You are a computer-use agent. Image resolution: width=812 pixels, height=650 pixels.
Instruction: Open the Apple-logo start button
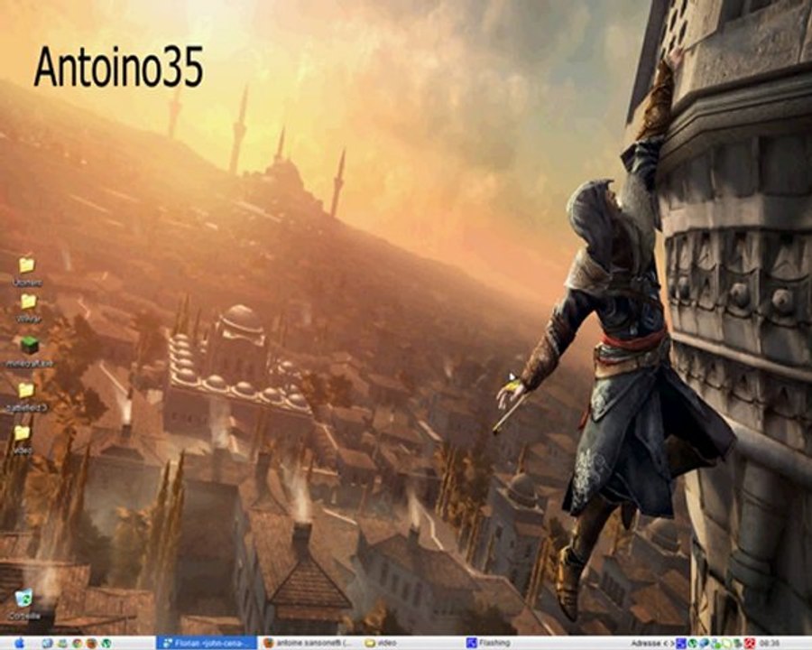[x=19, y=644]
